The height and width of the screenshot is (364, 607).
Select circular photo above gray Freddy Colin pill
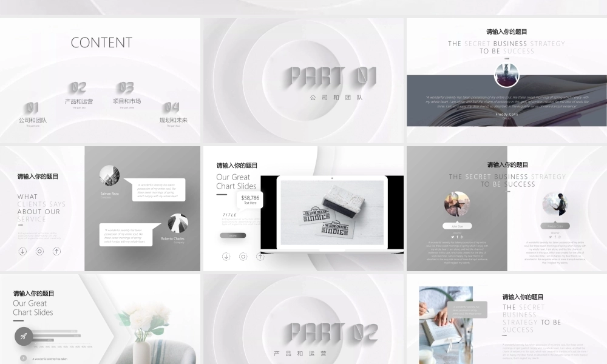555,204
